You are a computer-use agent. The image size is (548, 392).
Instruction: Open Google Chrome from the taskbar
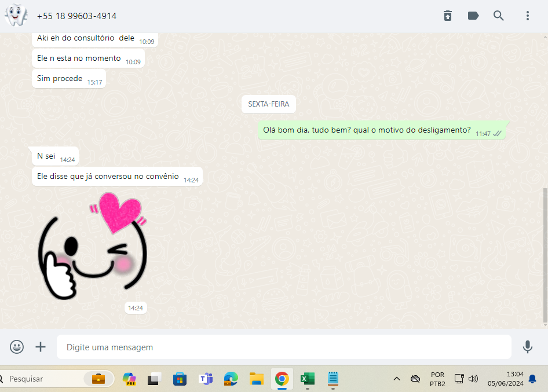pos(282,379)
